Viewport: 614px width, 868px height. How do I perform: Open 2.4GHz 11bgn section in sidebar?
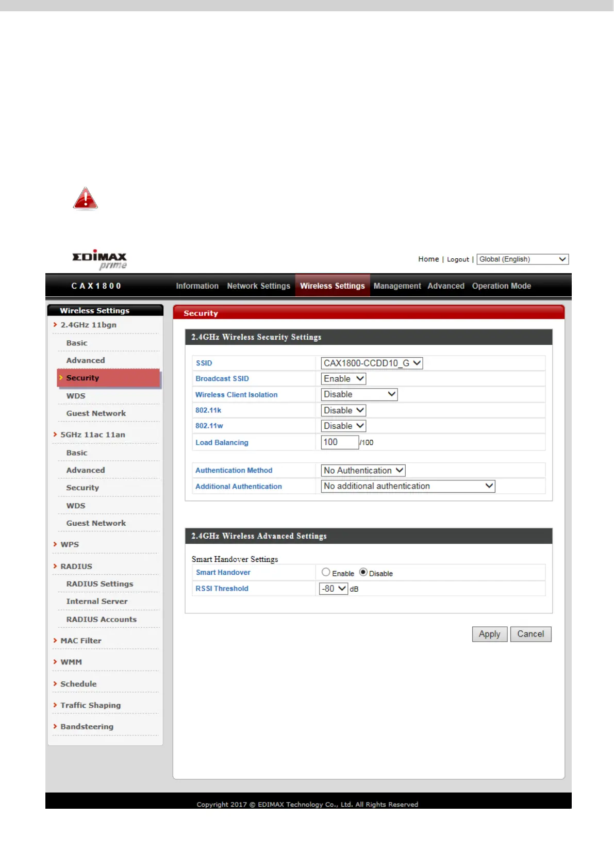pos(88,325)
